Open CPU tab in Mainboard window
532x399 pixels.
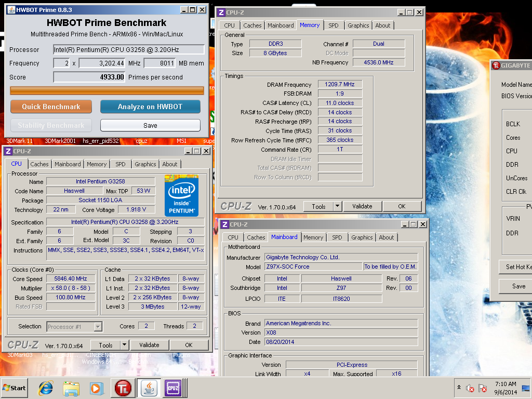233,237
